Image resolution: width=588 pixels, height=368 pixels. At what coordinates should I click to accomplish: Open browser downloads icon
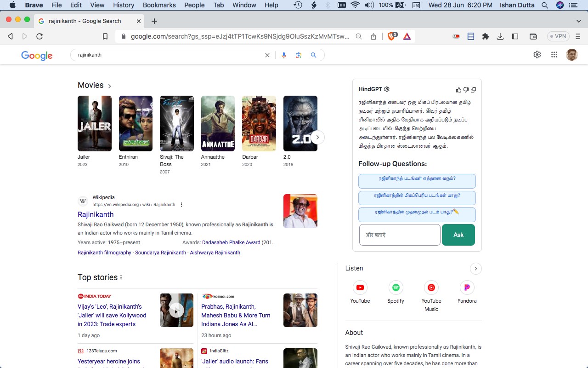click(500, 36)
